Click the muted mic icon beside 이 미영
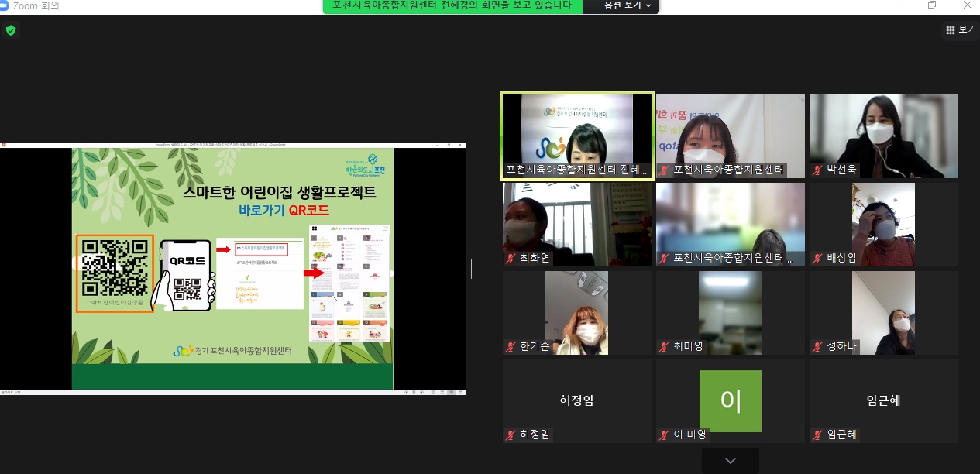Viewport: 980px width, 474px height. [664, 434]
